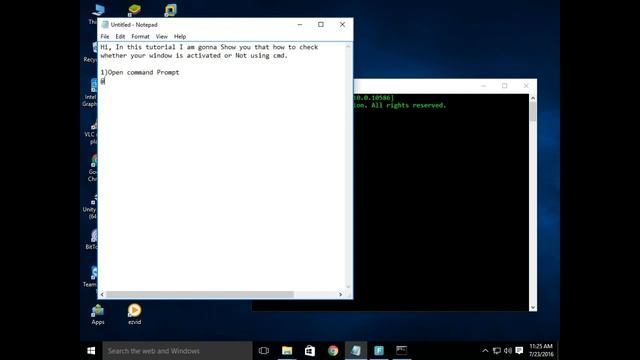The width and height of the screenshot is (640, 360).
Task: Close the Untitled Notepad window
Action: [342, 24]
